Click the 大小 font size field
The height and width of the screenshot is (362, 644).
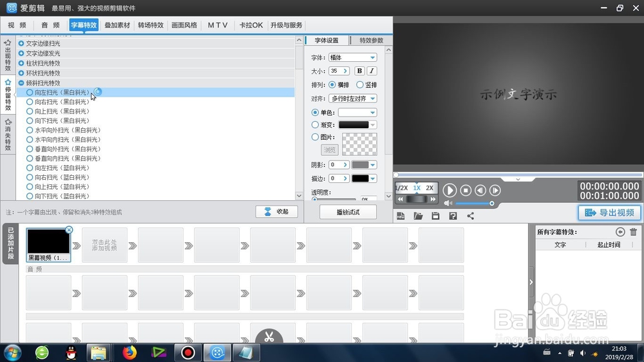click(339, 71)
